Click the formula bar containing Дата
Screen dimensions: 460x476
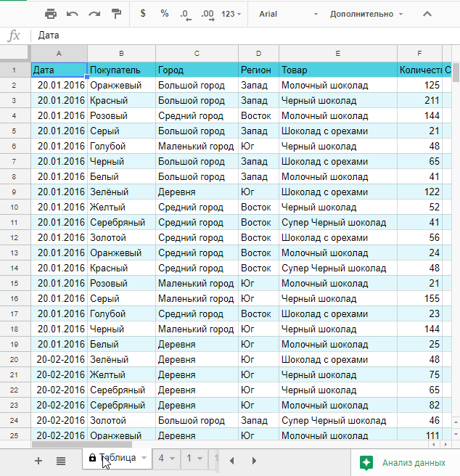click(239, 36)
